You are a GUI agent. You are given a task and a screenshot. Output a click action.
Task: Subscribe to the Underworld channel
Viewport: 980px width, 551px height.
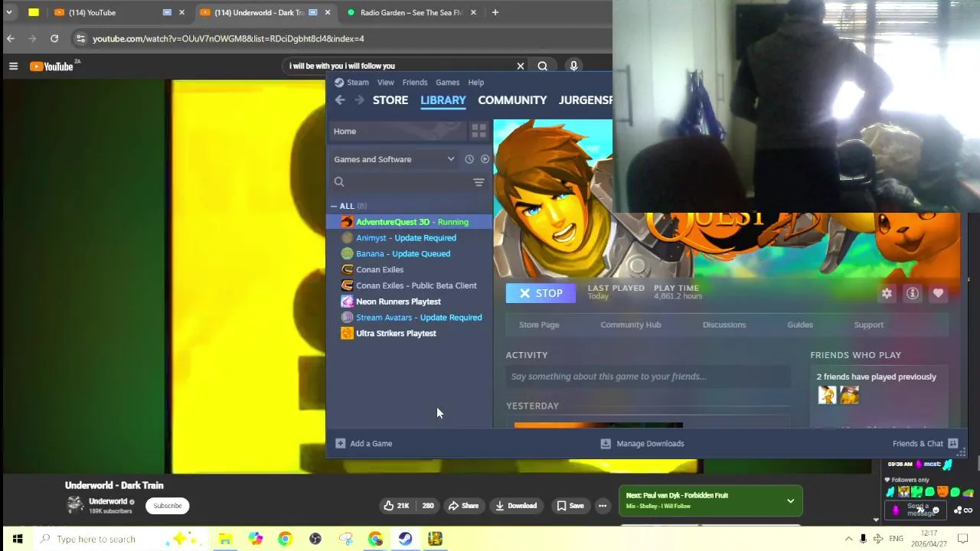(x=167, y=505)
